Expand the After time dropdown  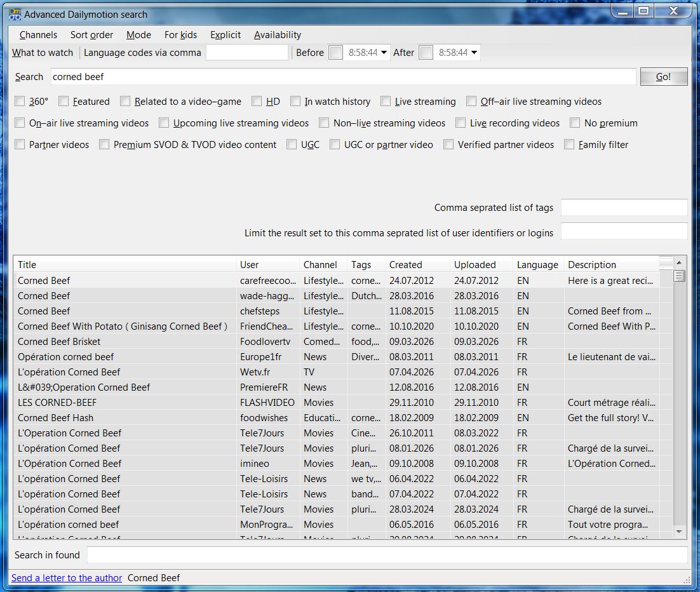(475, 53)
